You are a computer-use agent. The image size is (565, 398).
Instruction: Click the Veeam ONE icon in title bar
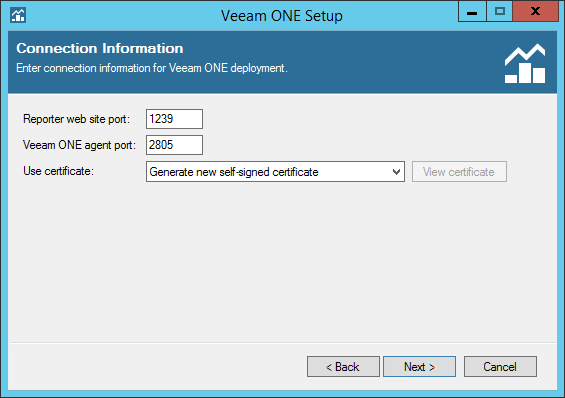click(18, 15)
